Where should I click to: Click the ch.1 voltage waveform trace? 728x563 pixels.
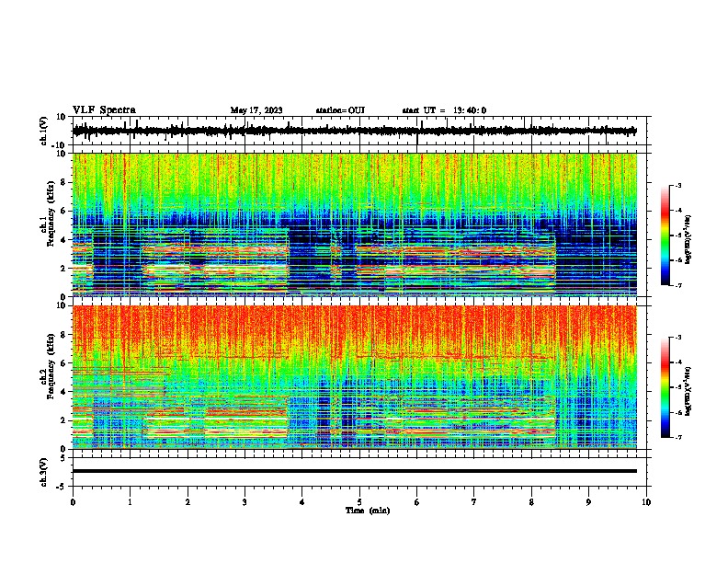coord(355,131)
